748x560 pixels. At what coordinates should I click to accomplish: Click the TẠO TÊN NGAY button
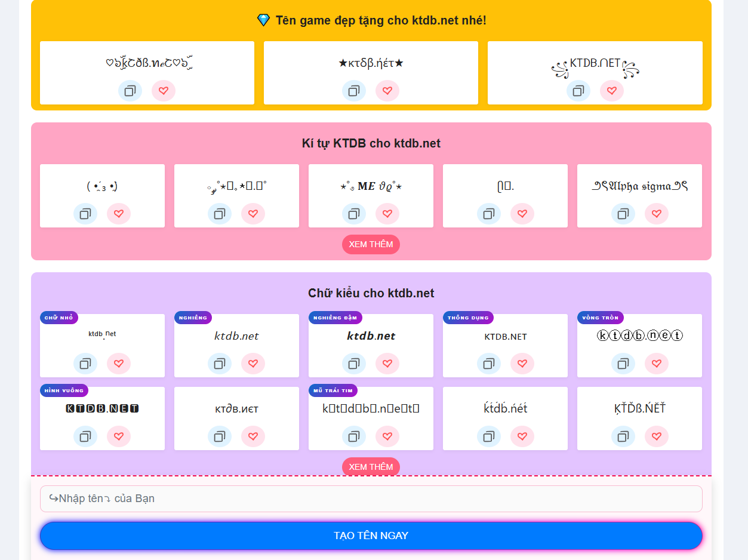coord(371,536)
